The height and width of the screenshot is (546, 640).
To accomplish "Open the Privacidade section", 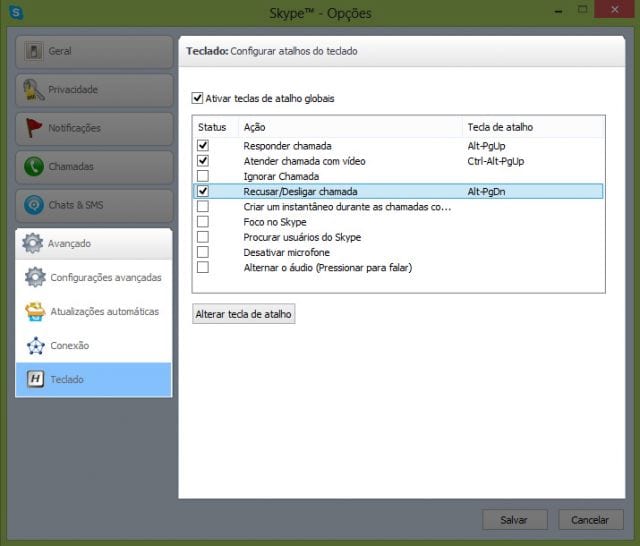I will pos(94,90).
